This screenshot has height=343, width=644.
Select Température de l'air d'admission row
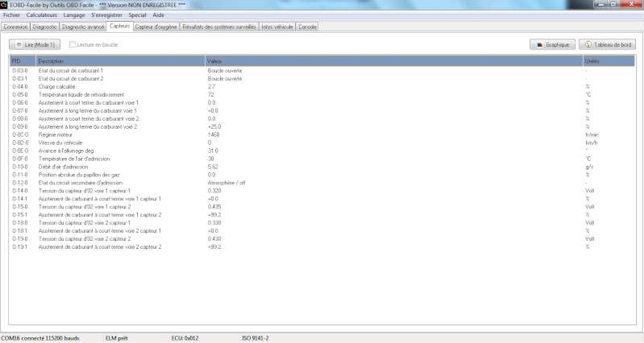coord(322,159)
